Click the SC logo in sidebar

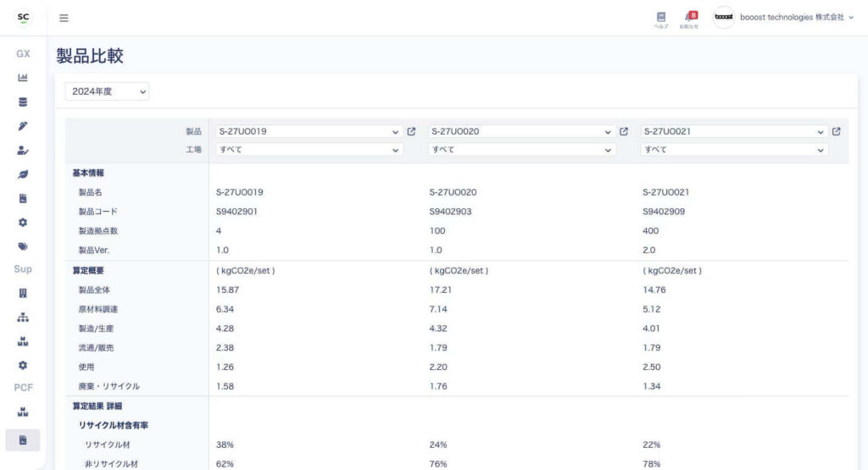coord(23,18)
